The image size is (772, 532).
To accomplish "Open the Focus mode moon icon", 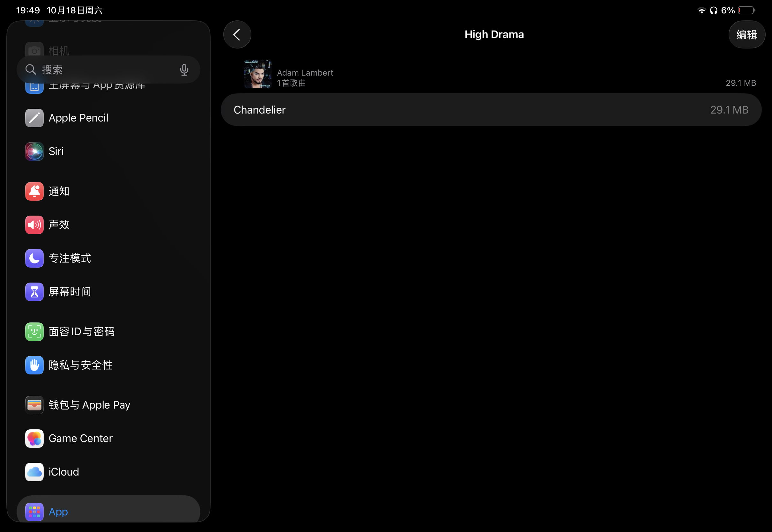I will pos(34,258).
